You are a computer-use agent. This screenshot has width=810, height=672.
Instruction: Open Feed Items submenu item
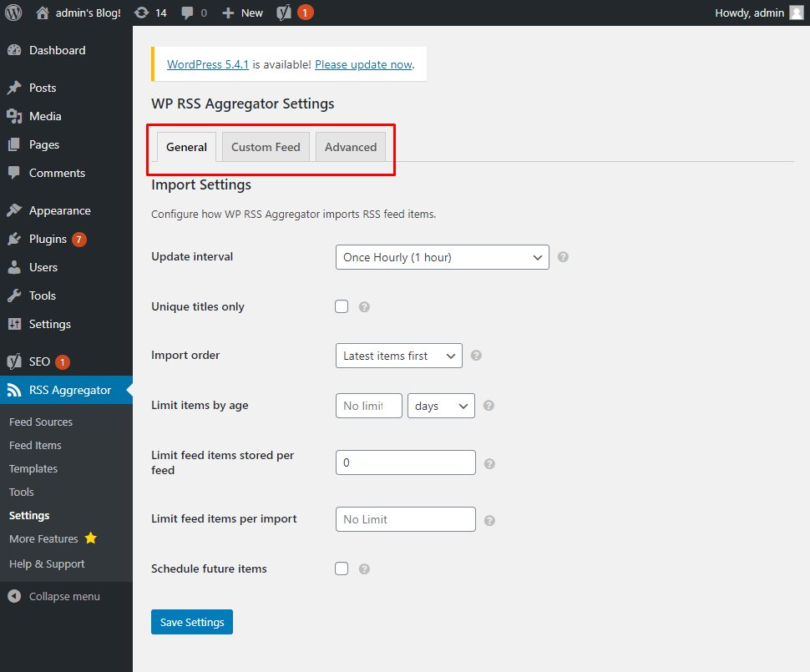pyautogui.click(x=35, y=445)
